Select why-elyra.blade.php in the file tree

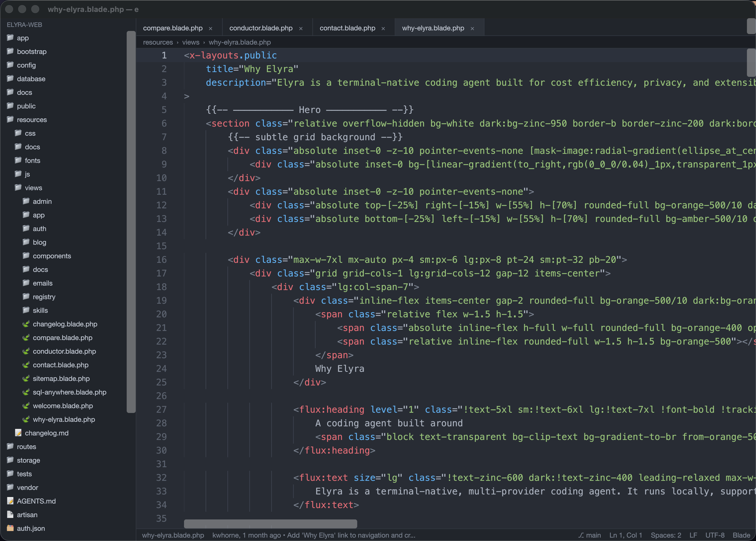click(x=64, y=420)
